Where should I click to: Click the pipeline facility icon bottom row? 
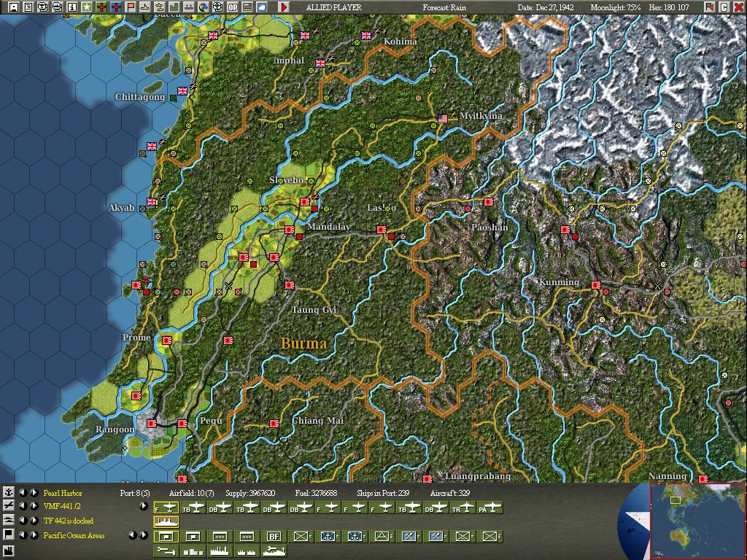coord(166,551)
